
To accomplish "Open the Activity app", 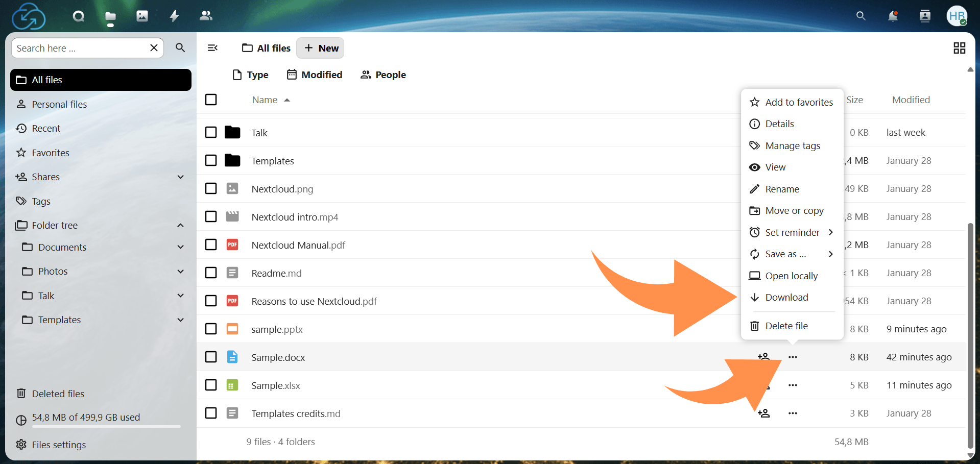I will click(x=174, y=16).
